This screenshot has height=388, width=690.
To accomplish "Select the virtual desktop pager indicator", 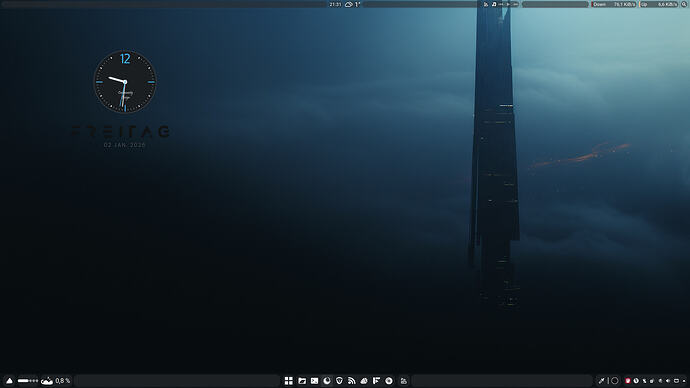I will coord(28,381).
